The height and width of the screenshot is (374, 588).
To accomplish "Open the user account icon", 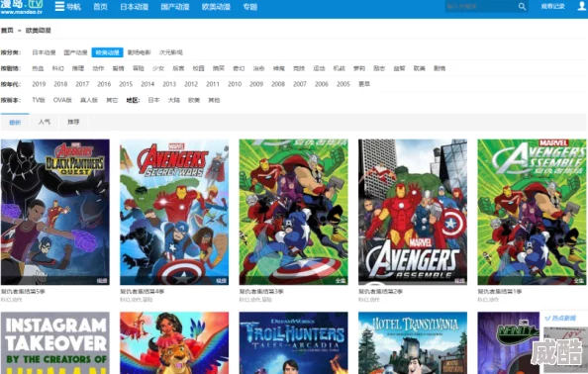I will tap(582, 6).
